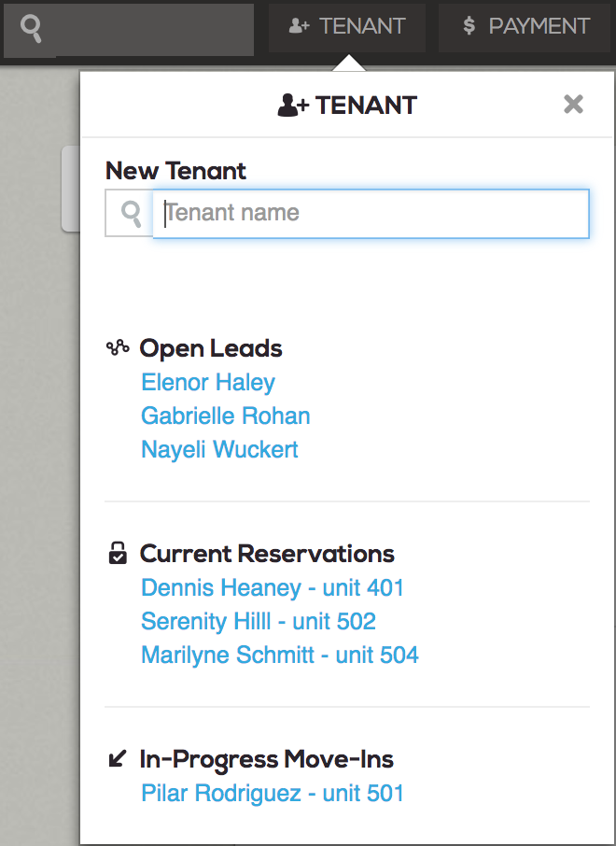This screenshot has width=616, height=846.
Task: Dismiss the Tenant popup with the X
Action: 573,105
